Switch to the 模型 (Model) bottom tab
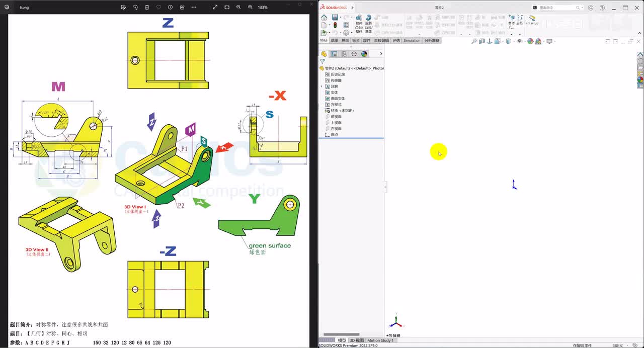Screen dimensions: 644x348 [x=342, y=340]
